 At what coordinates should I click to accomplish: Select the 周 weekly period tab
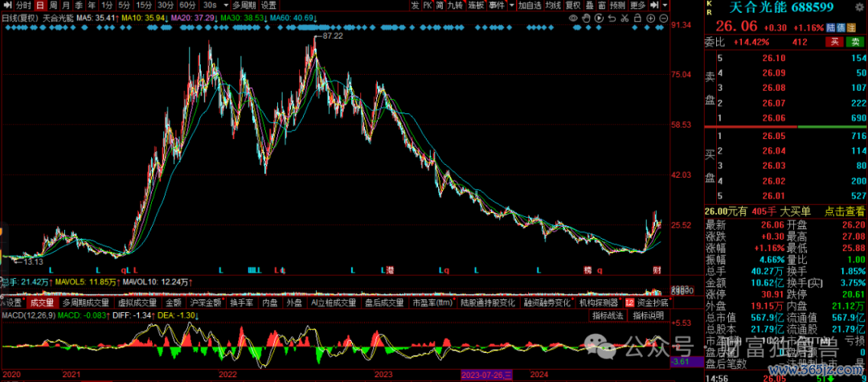click(53, 6)
